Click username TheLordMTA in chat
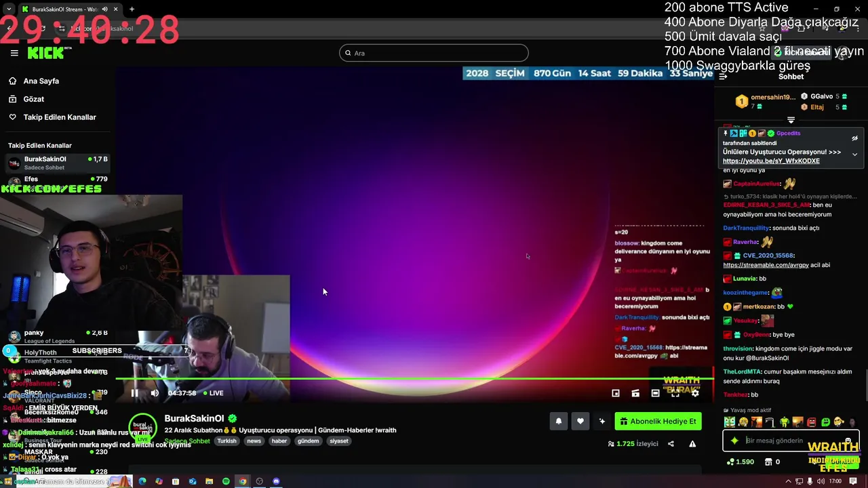 742,372
